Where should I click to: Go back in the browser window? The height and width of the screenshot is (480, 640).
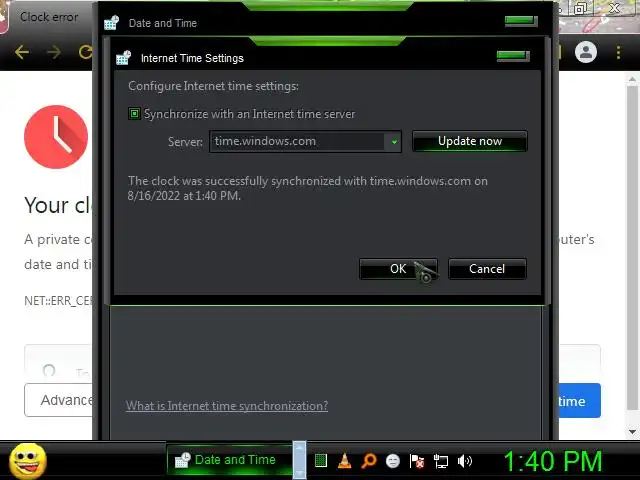[22, 52]
